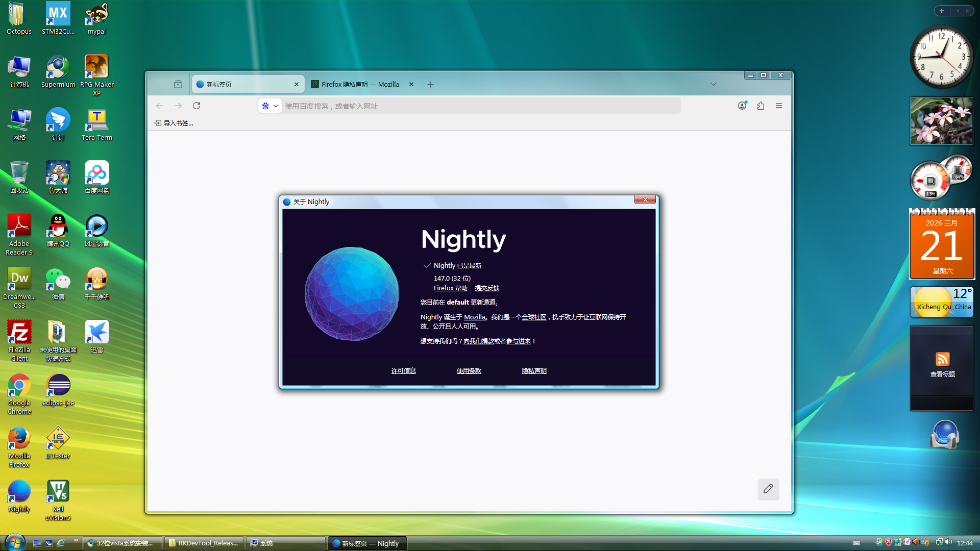This screenshot has width=980, height=551.
Task: Click the Firefox account profile icon
Action: coord(742,106)
